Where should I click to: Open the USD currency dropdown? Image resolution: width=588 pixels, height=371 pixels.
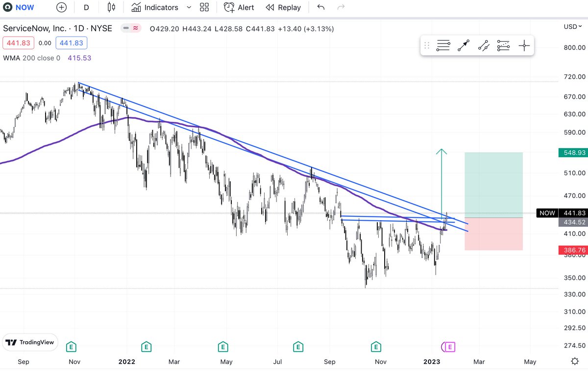coord(572,26)
